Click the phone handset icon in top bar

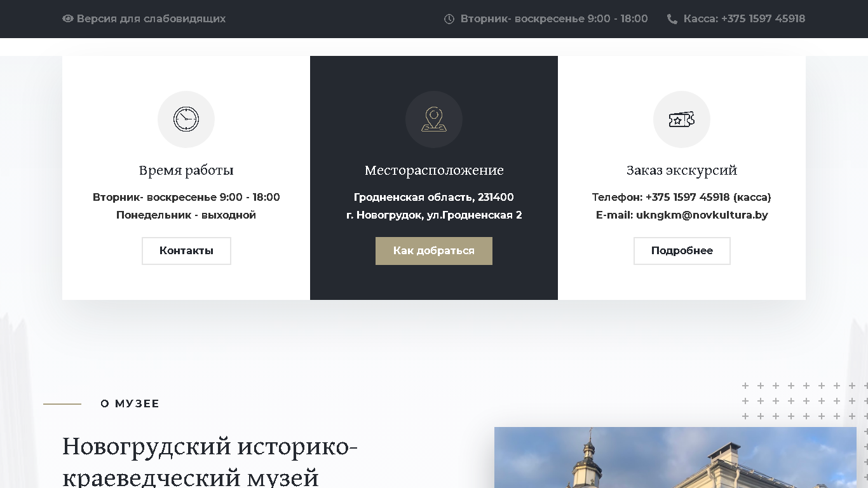click(672, 19)
